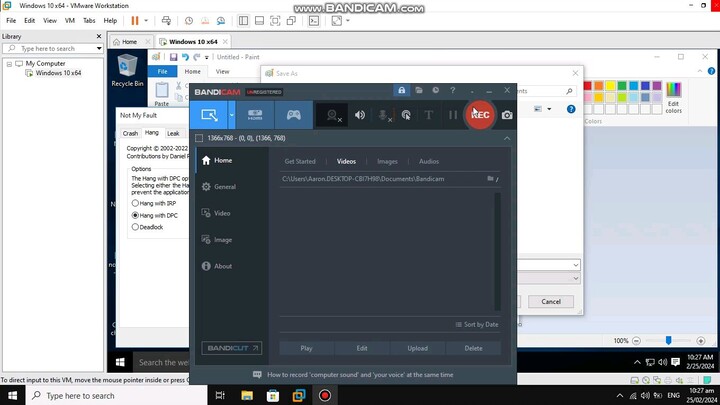Image resolution: width=720 pixels, height=405 pixels.
Task: Click Paint zoom out minus button
Action: (636, 341)
